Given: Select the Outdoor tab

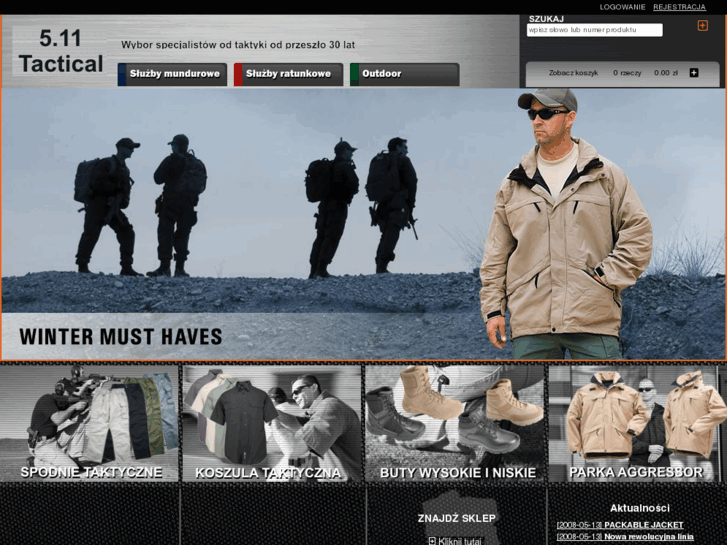Looking at the screenshot, I should coord(405,74).
